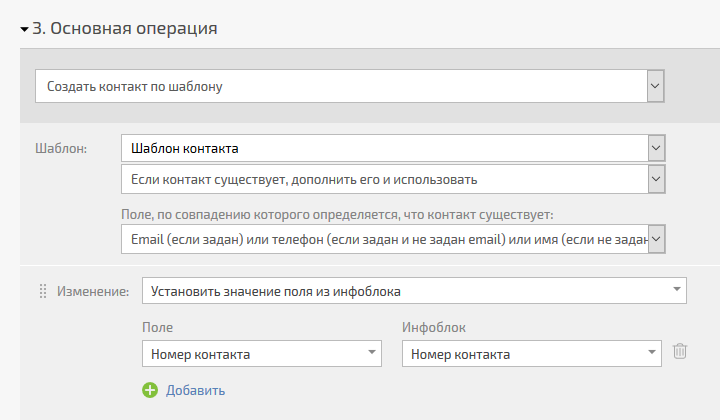Viewport: 720px width, 420px height.
Task: Click the 'Инфоблок' column label
Action: [434, 327]
